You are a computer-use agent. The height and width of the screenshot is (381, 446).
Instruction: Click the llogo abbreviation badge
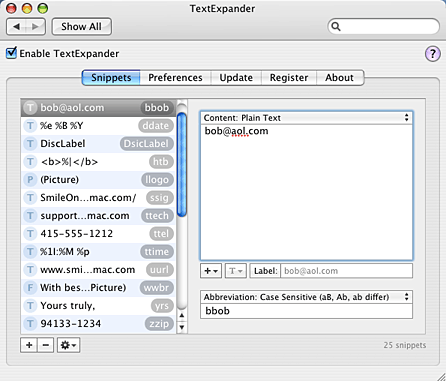point(157,180)
